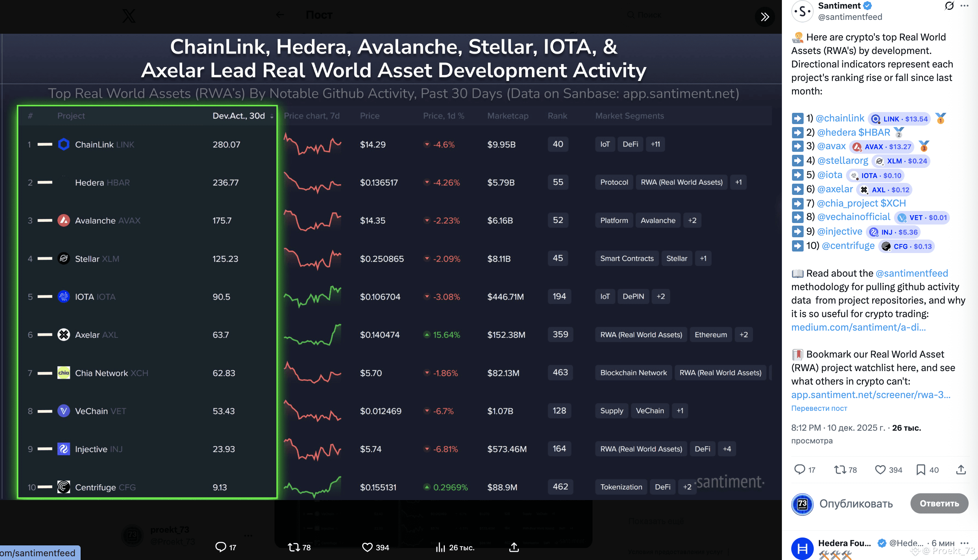Screen dimensions: 978x560
Task: Click the LINK $13.54 price tag
Action: point(900,119)
